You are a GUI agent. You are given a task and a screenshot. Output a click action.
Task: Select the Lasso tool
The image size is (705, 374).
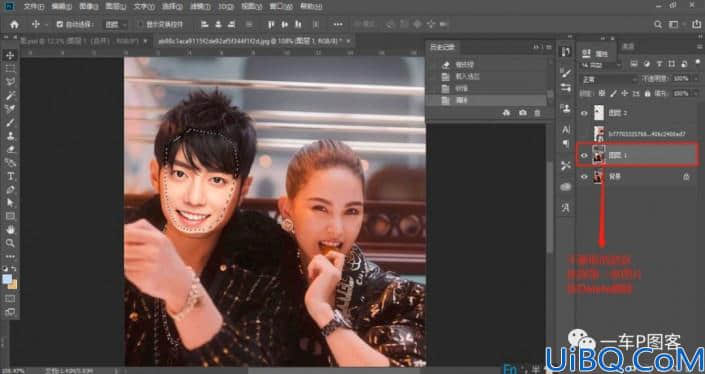pos(10,82)
